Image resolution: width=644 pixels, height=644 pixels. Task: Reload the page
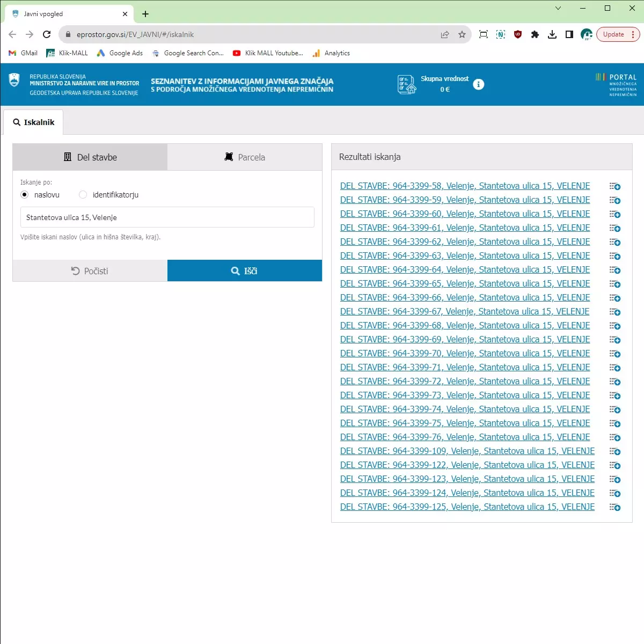click(x=47, y=34)
